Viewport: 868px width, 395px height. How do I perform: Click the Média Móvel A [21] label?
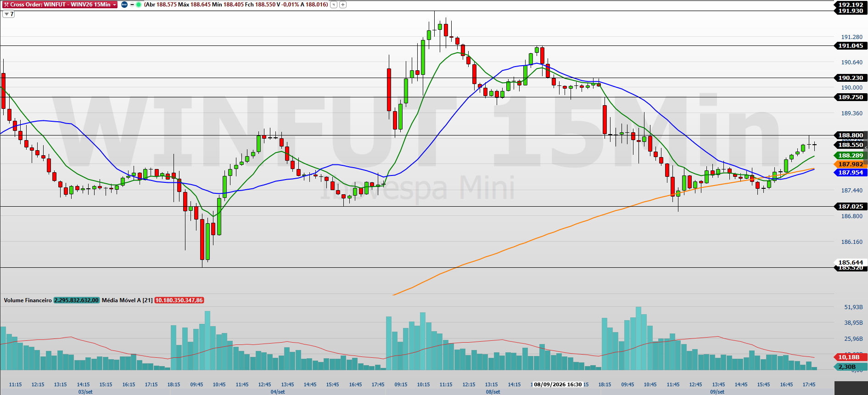click(127, 300)
